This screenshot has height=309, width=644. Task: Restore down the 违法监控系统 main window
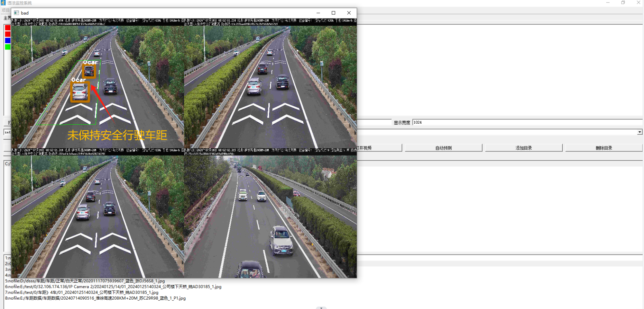(623, 3)
